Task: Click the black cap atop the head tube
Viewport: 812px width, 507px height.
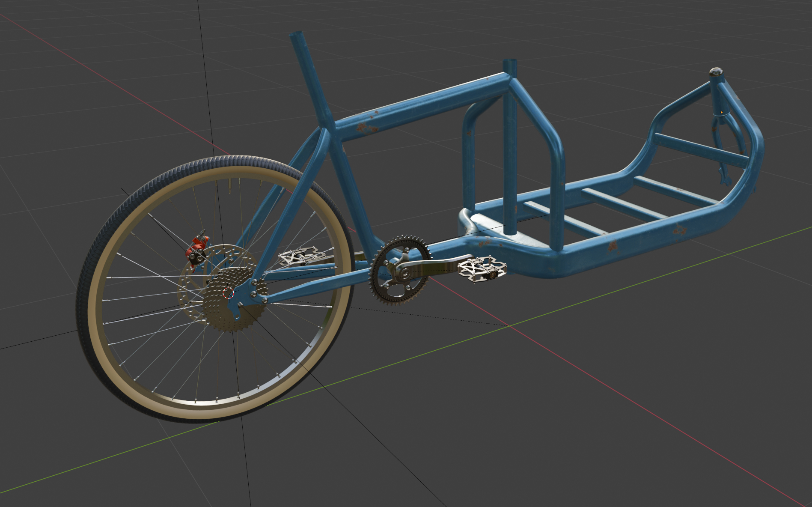Action: click(716, 72)
